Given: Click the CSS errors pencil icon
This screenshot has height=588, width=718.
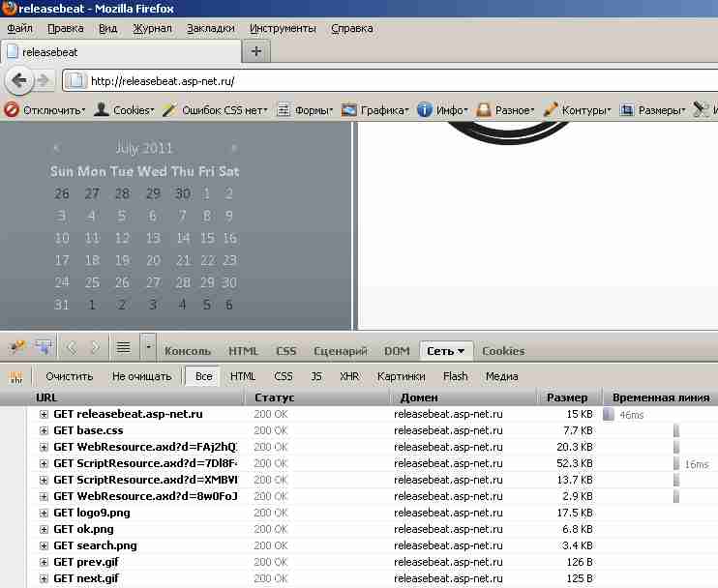Looking at the screenshot, I should tap(170, 110).
